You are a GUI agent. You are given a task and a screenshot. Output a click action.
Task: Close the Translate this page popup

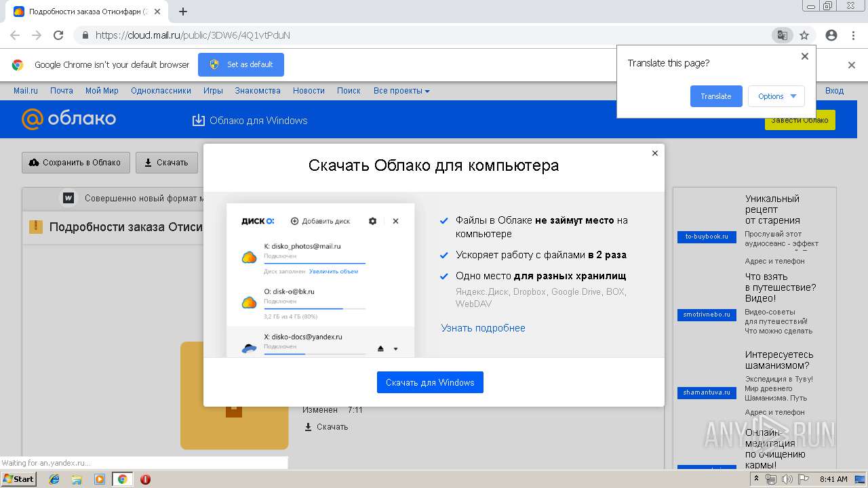click(805, 56)
